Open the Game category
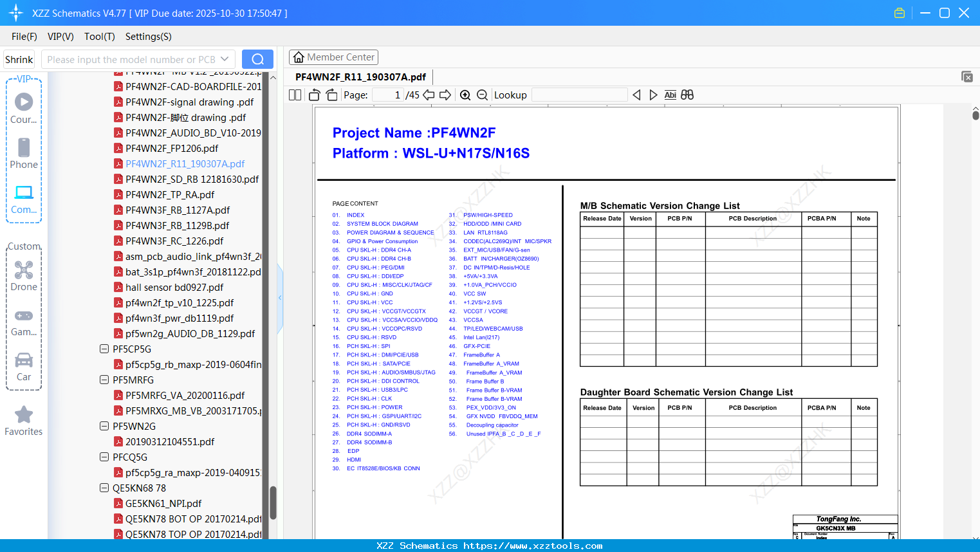 coord(24,322)
